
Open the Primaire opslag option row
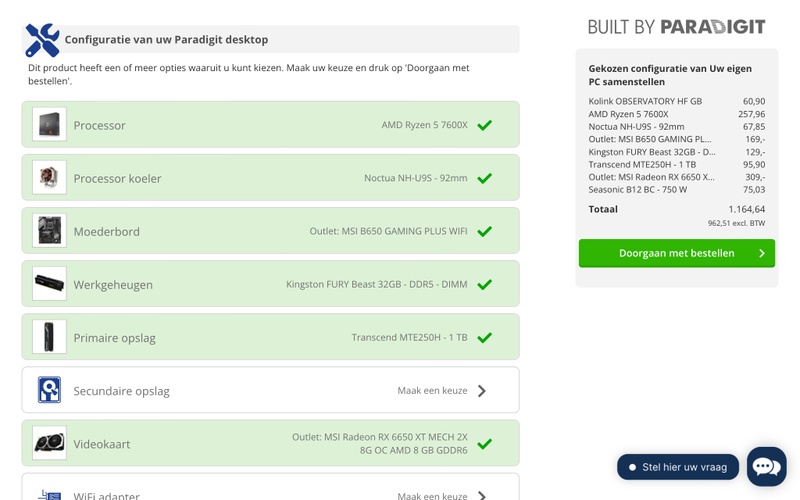coord(270,337)
